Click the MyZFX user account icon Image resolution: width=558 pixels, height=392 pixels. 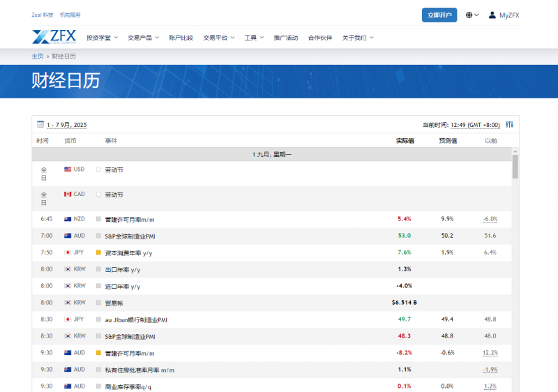(x=492, y=15)
